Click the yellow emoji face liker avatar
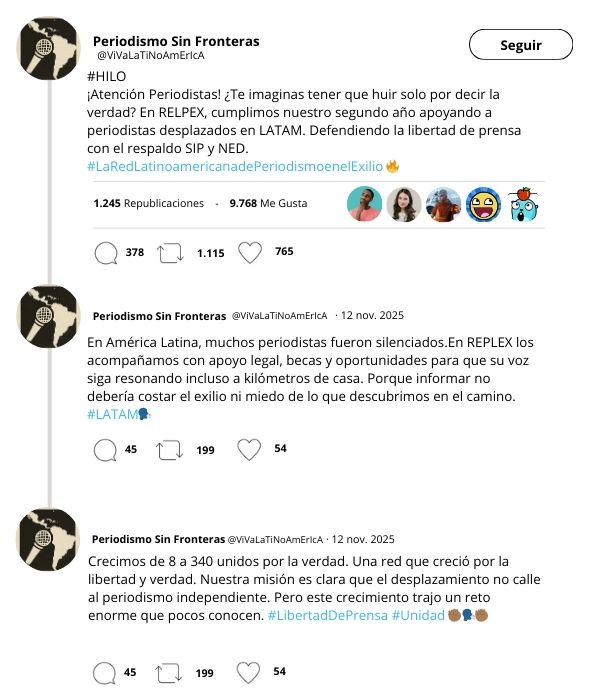600x700 pixels. (x=484, y=204)
